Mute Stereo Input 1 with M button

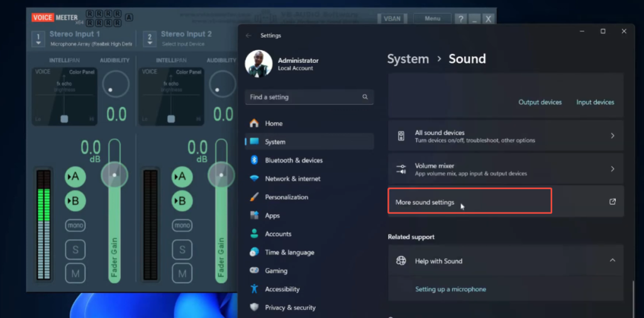[75, 273]
